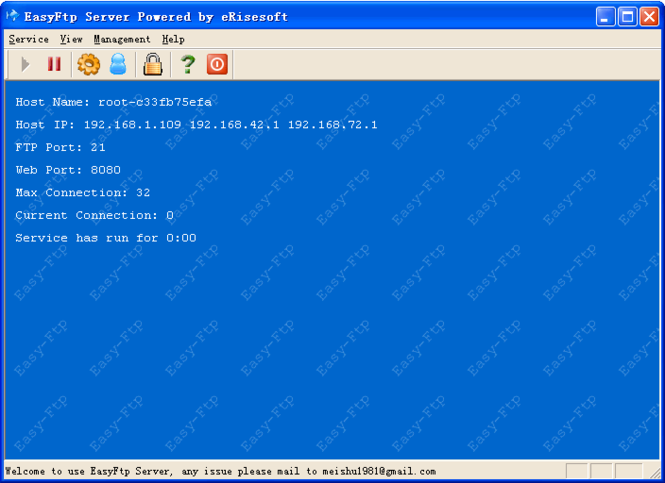Click the window title EasyFtp Server text
The height and width of the screenshot is (483, 665).
[x=156, y=17]
